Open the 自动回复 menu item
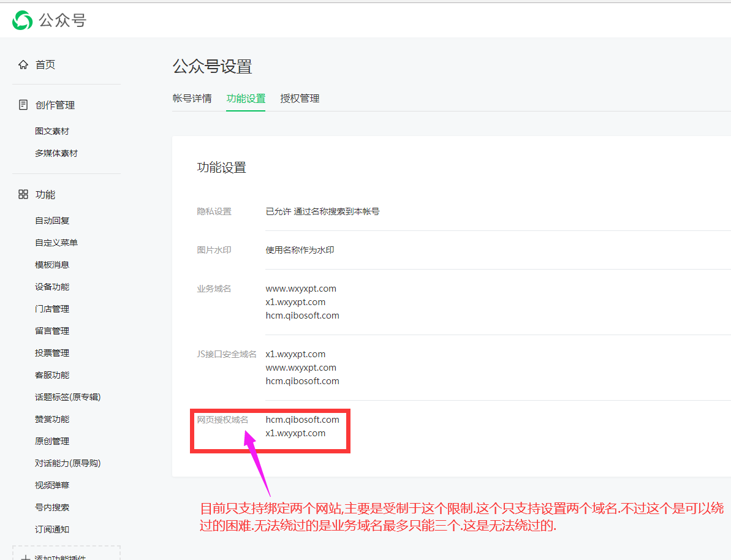Screen dimensions: 731x560 click(52, 221)
